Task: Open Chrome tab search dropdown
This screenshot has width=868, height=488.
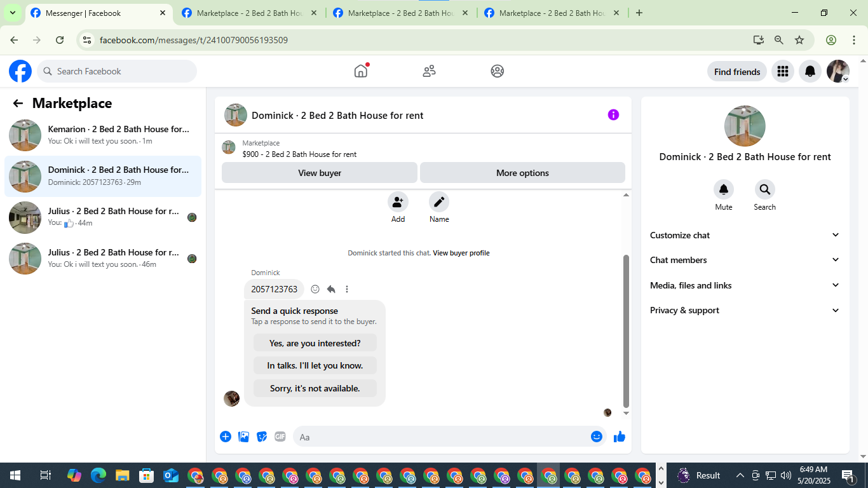Action: (x=13, y=13)
